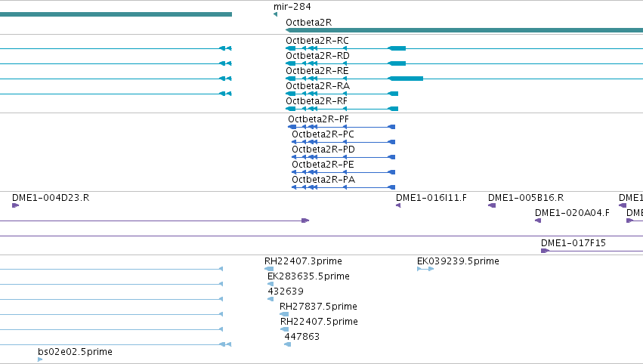Click the EK283635.5prime EST label
The height and width of the screenshot is (364, 643).
point(308,276)
